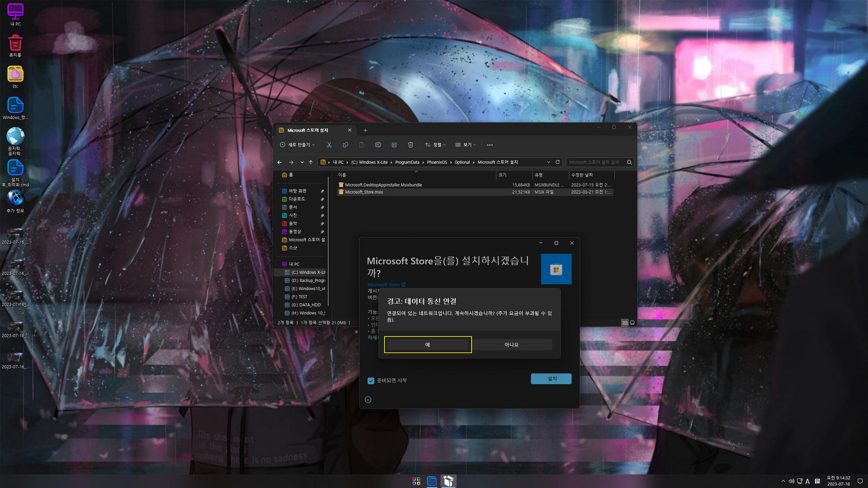868x488 pixels.
Task: Click the ProgramData breadcrumb segment
Action: (407, 162)
